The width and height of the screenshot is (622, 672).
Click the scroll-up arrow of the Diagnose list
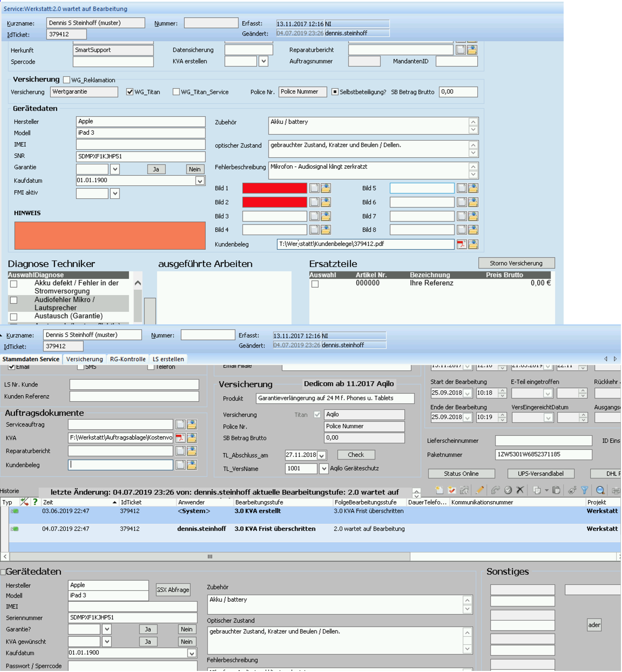coord(138,283)
